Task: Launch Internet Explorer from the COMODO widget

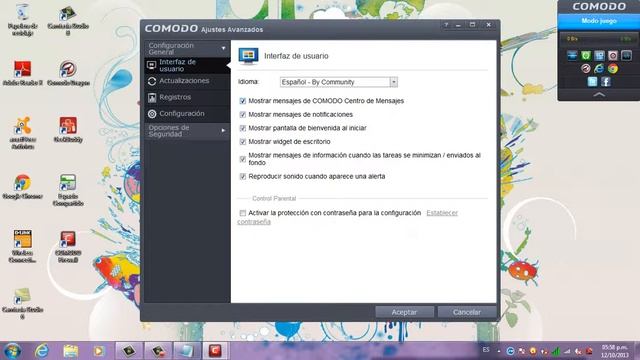Action: pos(599,69)
